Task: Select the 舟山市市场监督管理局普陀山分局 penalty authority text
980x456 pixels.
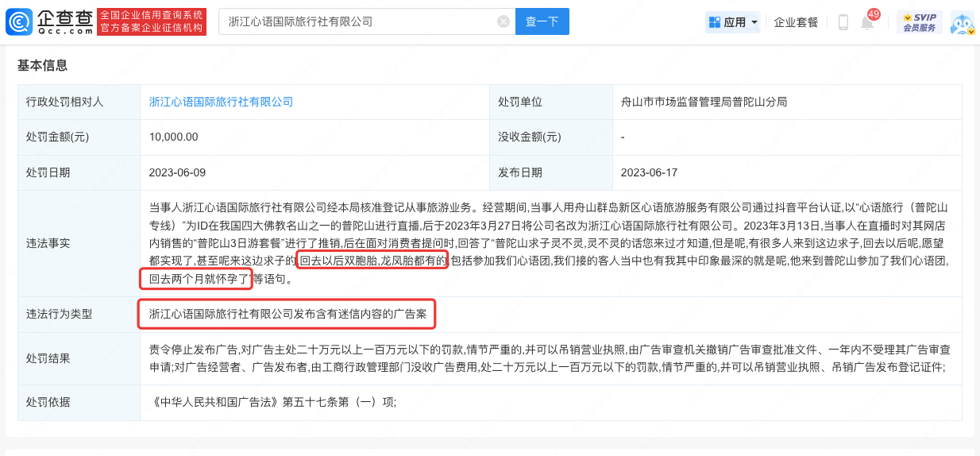Action: click(704, 102)
